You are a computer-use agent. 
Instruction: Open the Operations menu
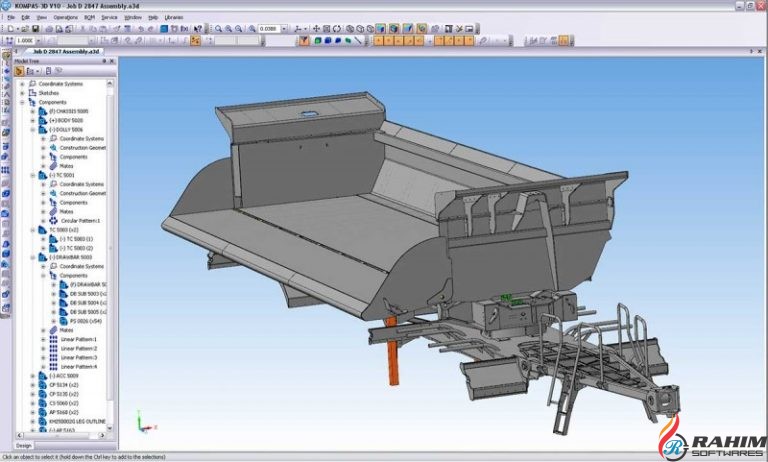point(65,17)
